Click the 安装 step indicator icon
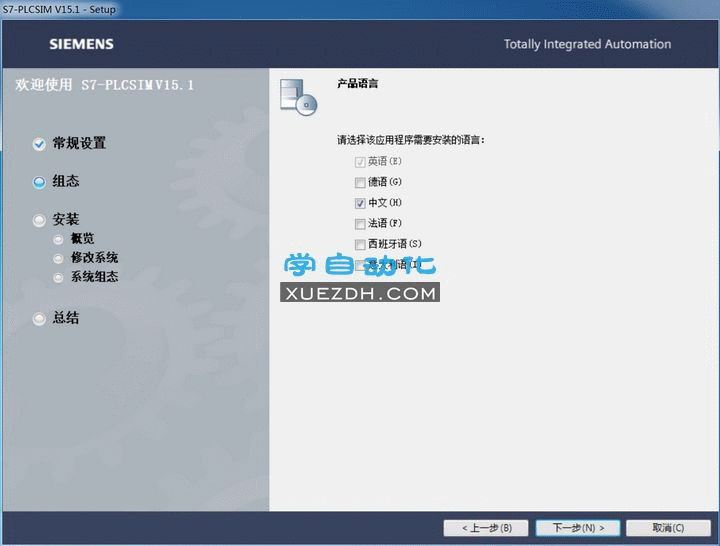 (39, 220)
